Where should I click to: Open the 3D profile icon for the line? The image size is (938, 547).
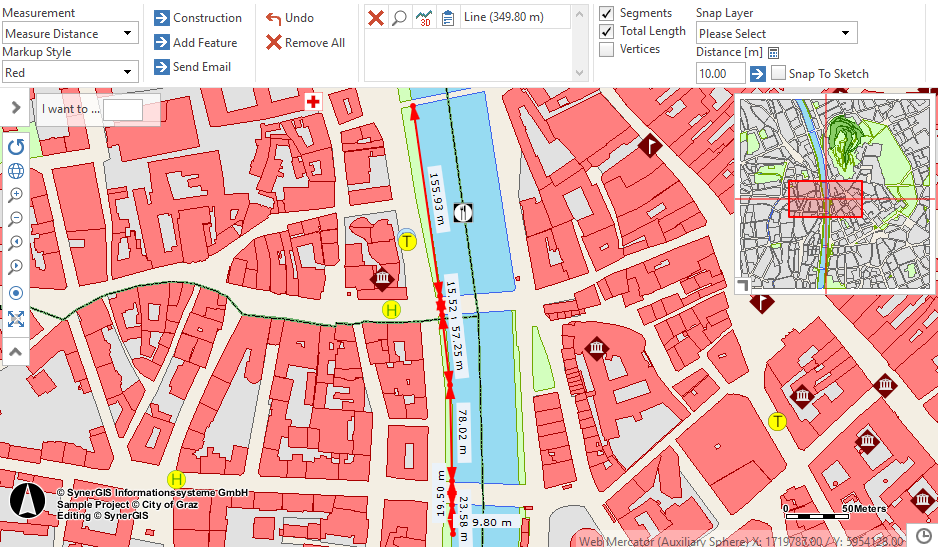point(424,18)
